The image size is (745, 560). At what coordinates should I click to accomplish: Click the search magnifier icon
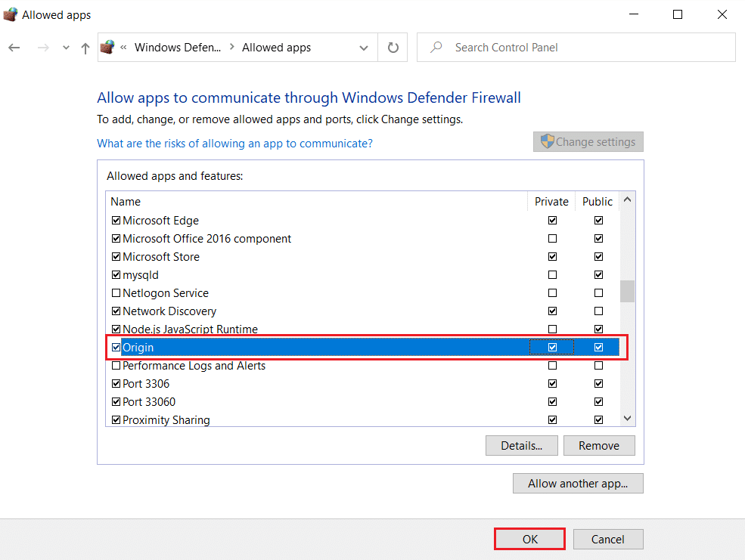click(436, 47)
